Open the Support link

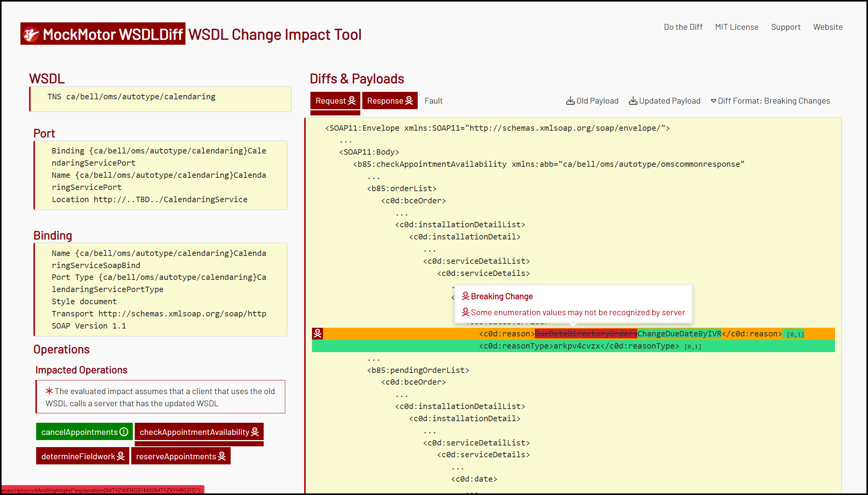click(785, 27)
